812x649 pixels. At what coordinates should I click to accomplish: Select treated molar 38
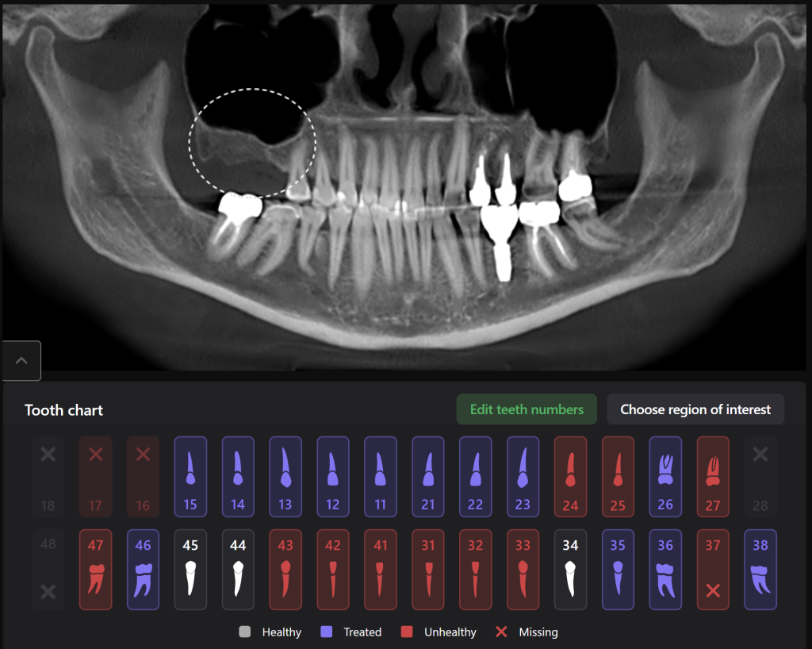coord(760,569)
